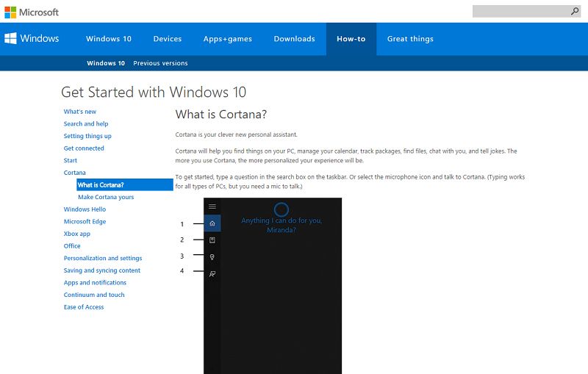Select Windows 10 in the sub-navigation bar
The image size is (588, 374).
point(106,63)
